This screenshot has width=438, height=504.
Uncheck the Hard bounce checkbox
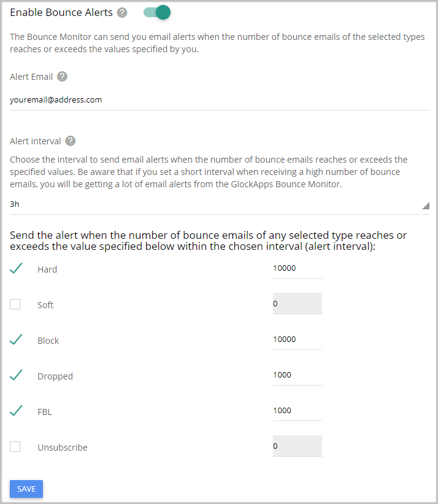[15, 268]
